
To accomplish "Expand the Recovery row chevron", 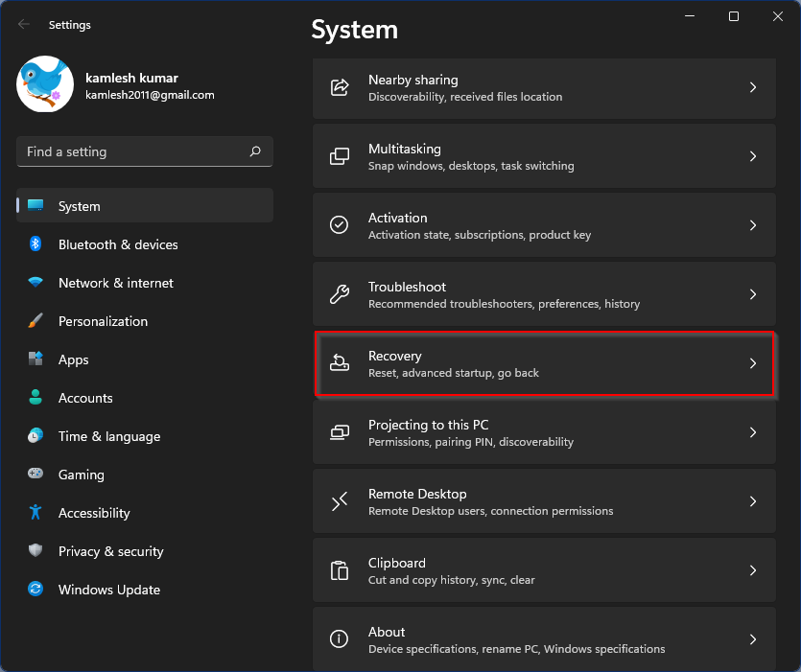I will pos(753,364).
